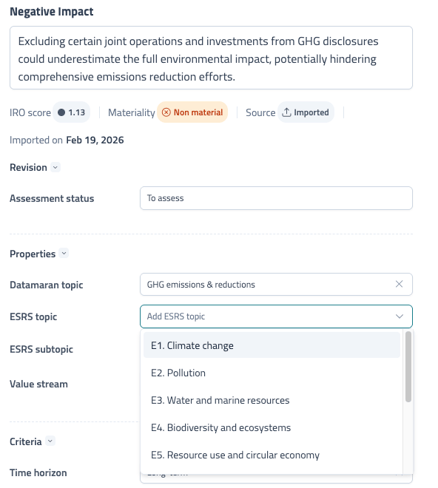Click the Imported upload icon
Screen dimensions: 438x488
(x=286, y=112)
